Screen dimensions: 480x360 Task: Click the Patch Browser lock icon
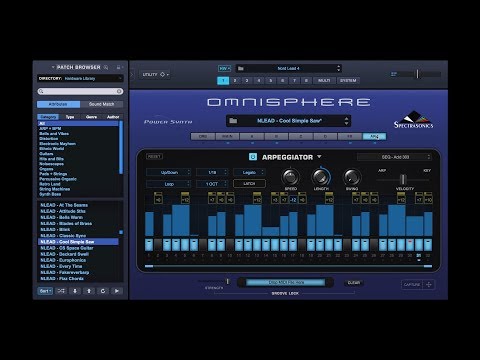[118, 67]
